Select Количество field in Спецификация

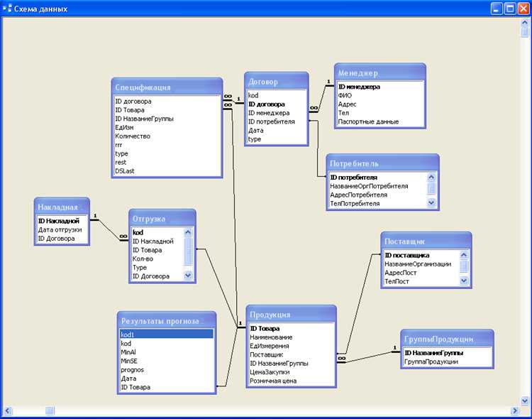(x=167, y=136)
